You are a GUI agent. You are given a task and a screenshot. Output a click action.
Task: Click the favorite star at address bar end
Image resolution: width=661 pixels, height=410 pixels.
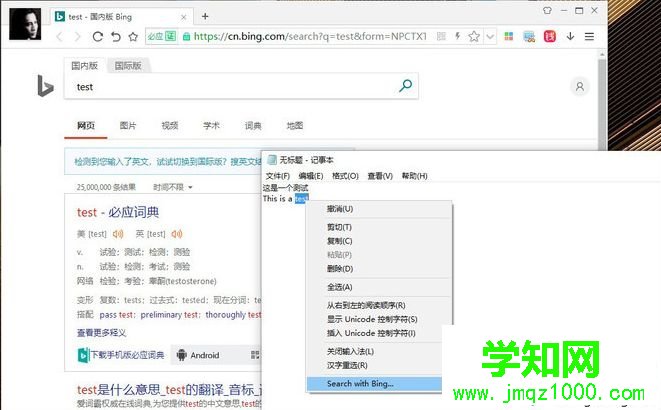(474, 36)
